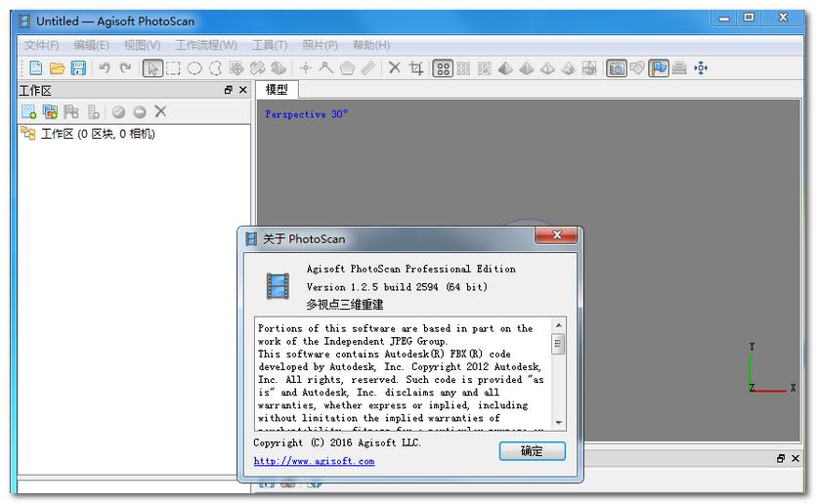Click the Crop Selection icon

415,68
